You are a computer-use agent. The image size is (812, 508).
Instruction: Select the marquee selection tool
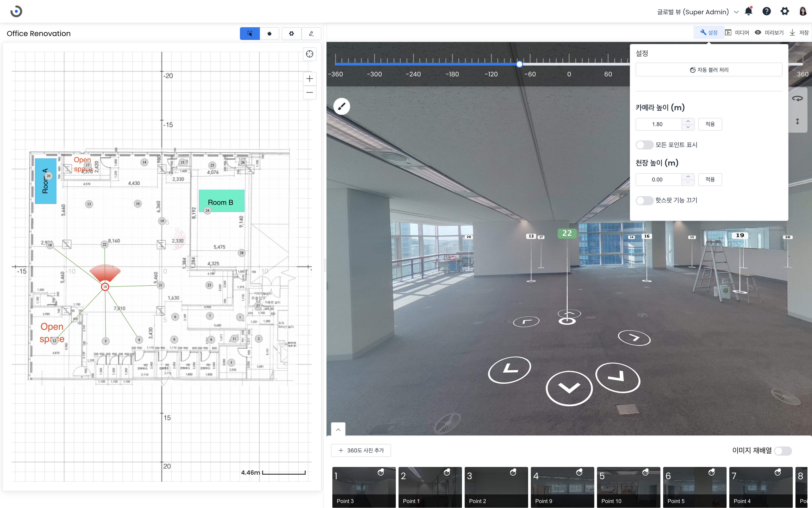[250, 34]
